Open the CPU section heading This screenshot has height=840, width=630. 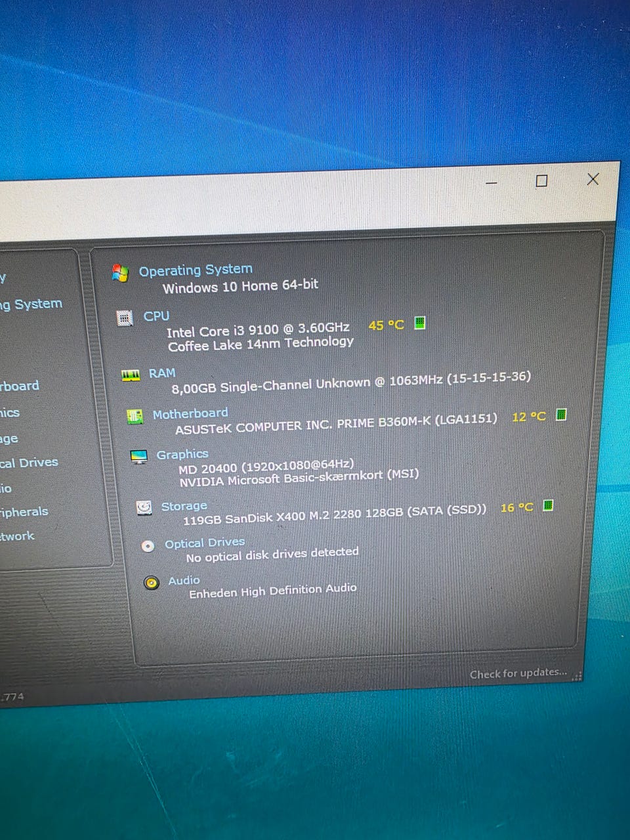(156, 316)
